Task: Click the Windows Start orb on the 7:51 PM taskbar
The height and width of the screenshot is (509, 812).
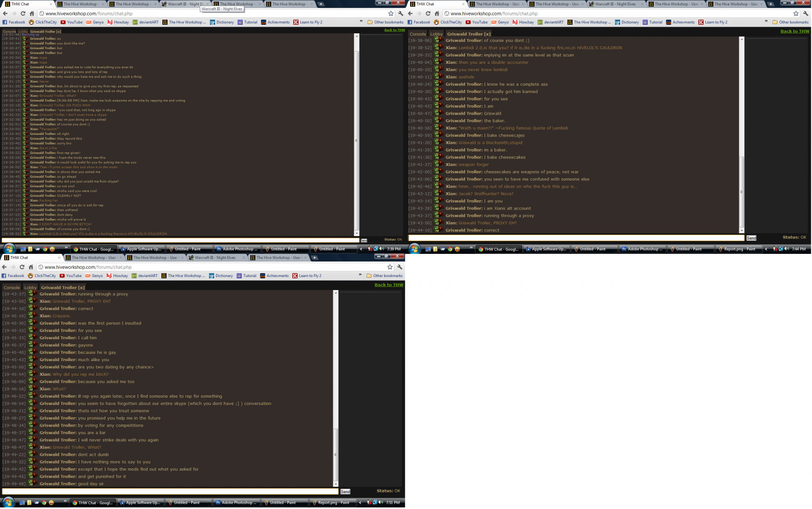Action: 8,503
